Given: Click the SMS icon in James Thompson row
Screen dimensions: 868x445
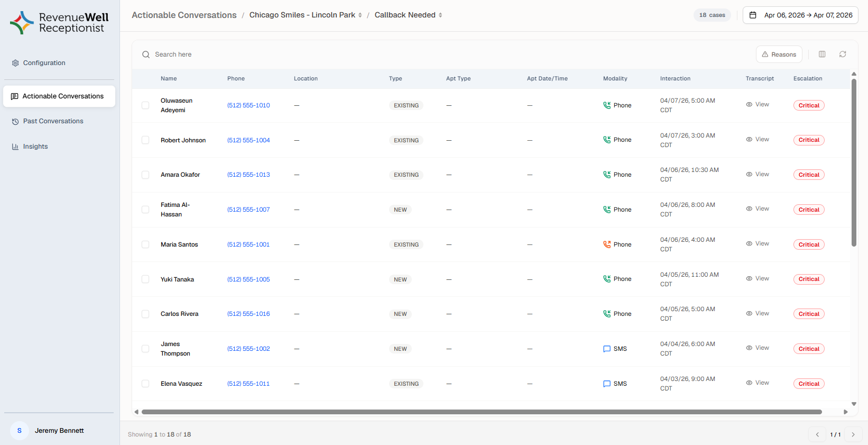Looking at the screenshot, I should click(x=607, y=349).
